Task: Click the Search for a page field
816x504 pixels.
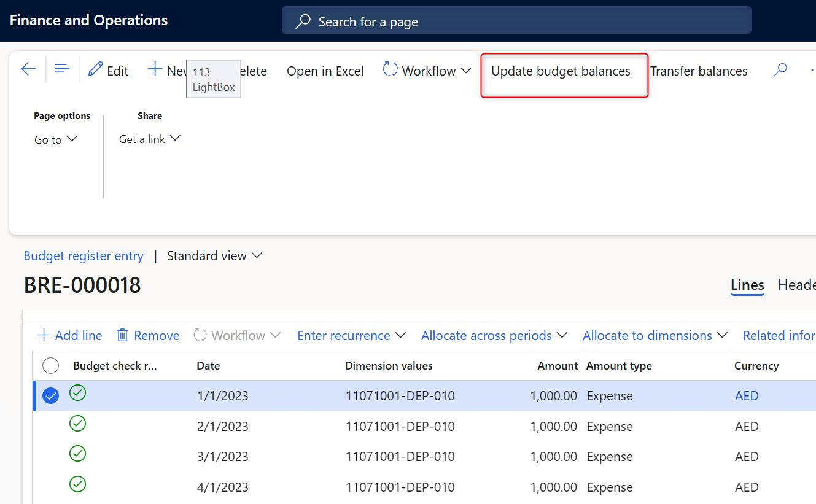Action: click(x=516, y=21)
